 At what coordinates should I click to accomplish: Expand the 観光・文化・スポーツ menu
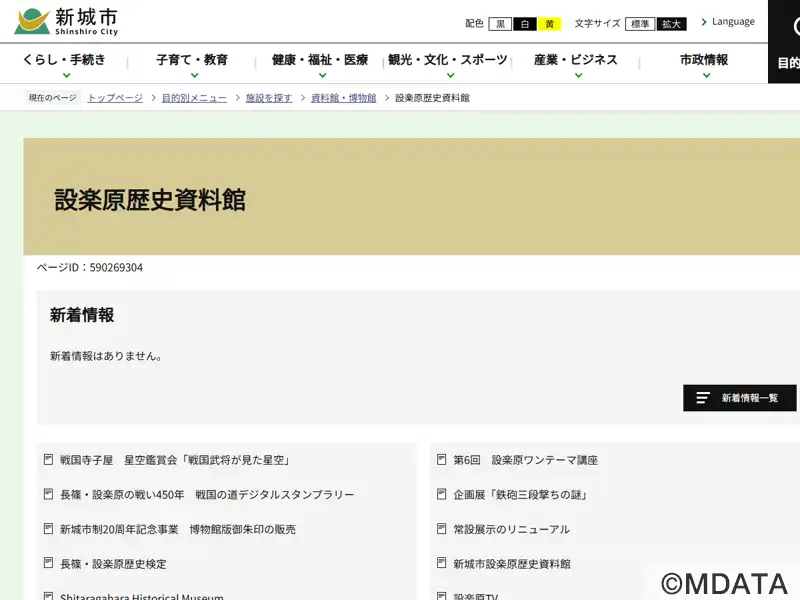click(448, 66)
